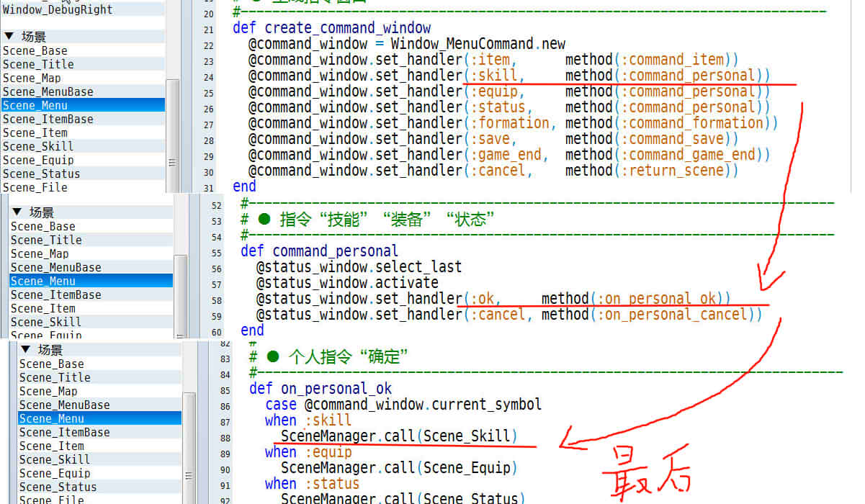Collapse the 场景 group in the middle script list
The width and height of the screenshot is (865, 504).
(x=17, y=212)
